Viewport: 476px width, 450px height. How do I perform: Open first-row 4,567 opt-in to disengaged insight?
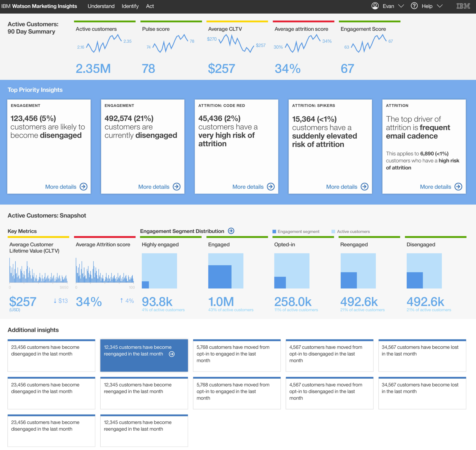(329, 355)
